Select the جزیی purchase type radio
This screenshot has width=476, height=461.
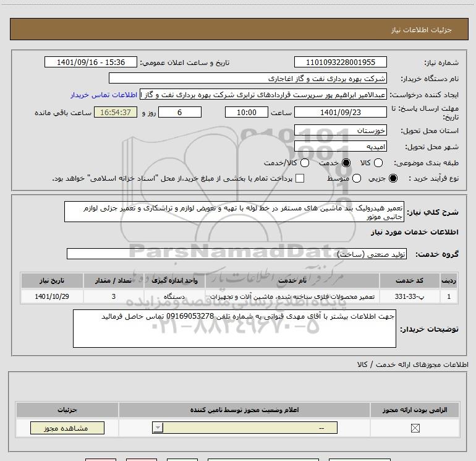pos(393,178)
